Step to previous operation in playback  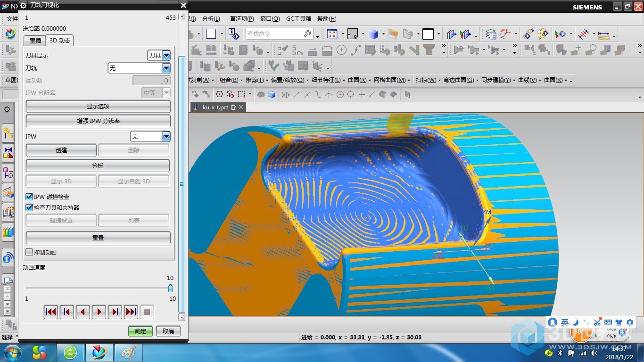tap(67, 312)
